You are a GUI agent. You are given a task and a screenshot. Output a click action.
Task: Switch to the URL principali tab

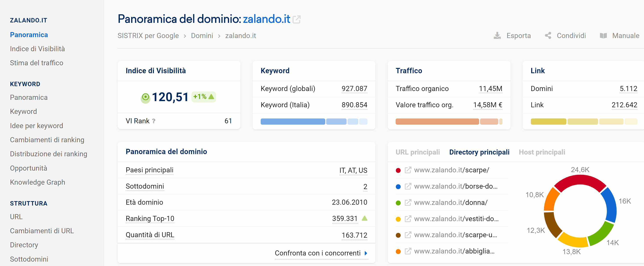coord(417,152)
